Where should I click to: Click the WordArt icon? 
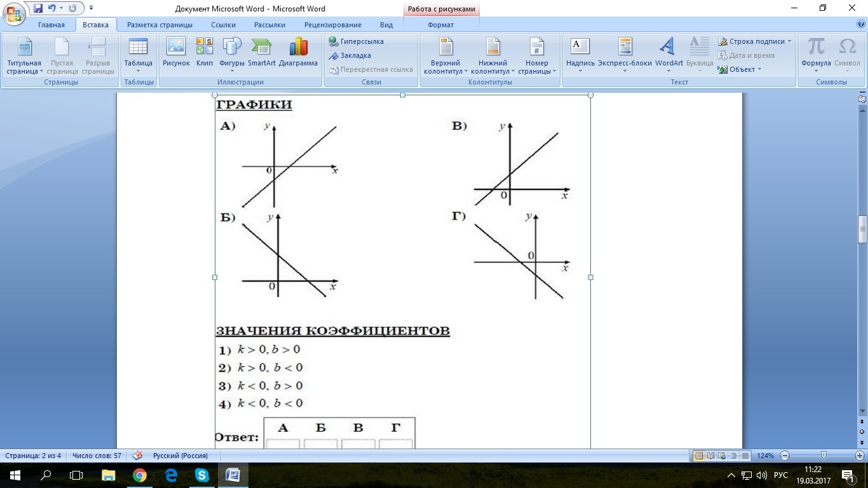click(668, 52)
